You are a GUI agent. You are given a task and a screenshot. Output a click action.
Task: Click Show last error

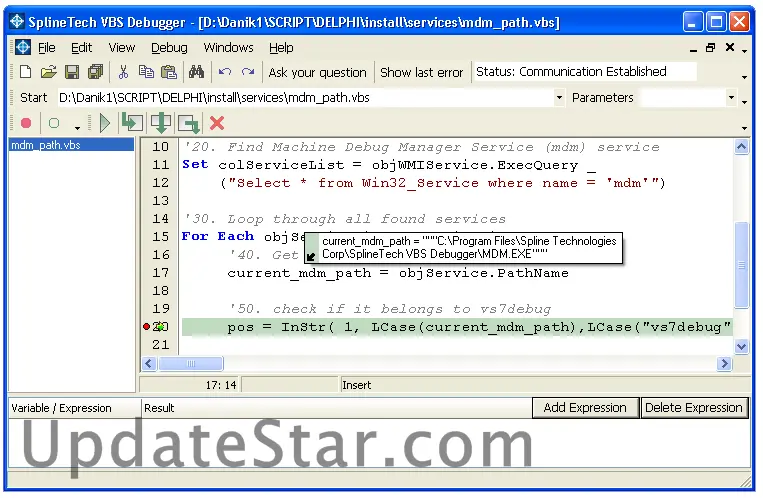pyautogui.click(x=421, y=73)
